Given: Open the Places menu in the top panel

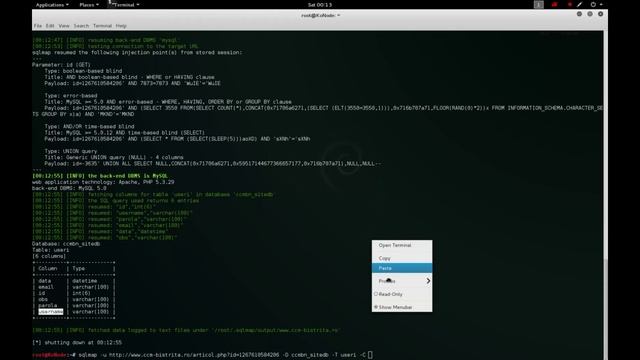Looking at the screenshot, I should click(89, 5).
